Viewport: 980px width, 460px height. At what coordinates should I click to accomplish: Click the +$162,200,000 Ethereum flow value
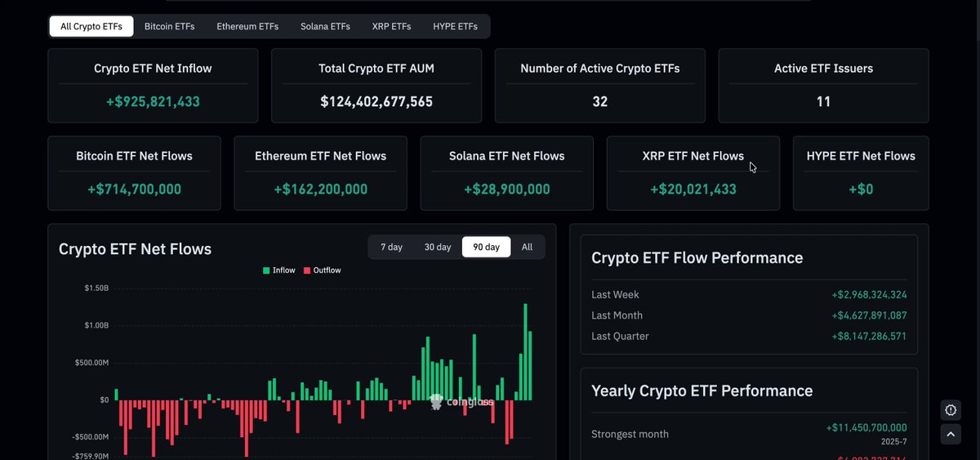click(x=321, y=190)
